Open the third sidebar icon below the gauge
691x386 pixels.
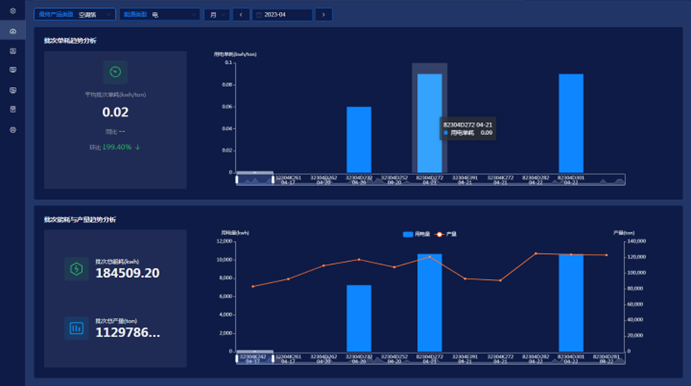pos(13,51)
